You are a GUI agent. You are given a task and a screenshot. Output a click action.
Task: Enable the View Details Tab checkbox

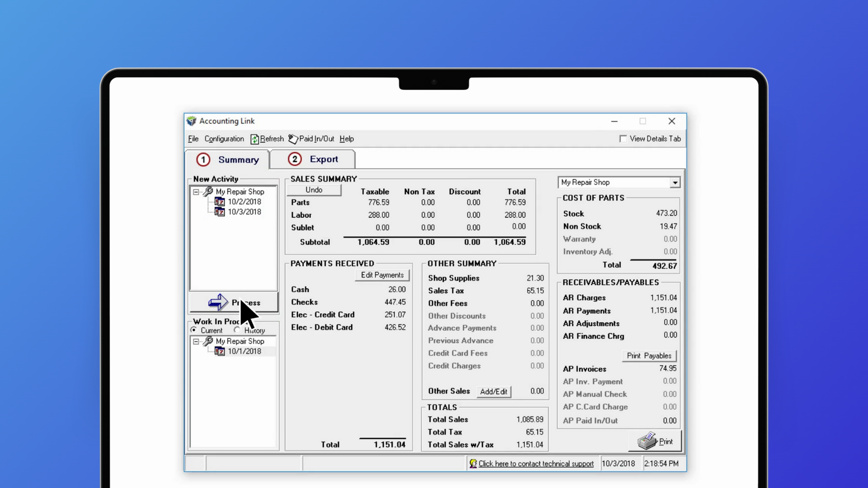[623, 139]
